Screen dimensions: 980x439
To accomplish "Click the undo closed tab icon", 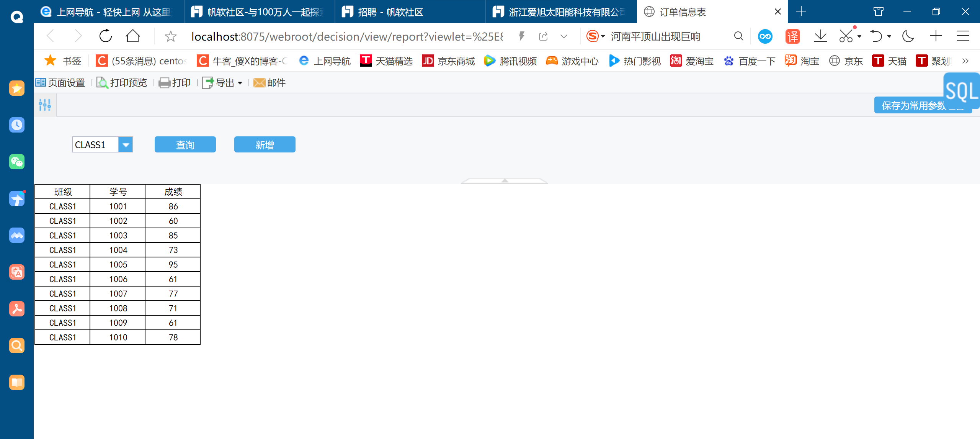I will click(876, 36).
